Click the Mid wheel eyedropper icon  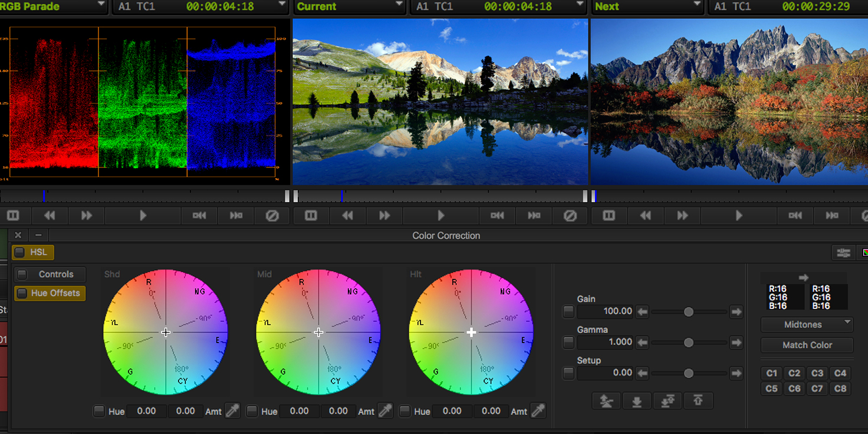pos(385,411)
